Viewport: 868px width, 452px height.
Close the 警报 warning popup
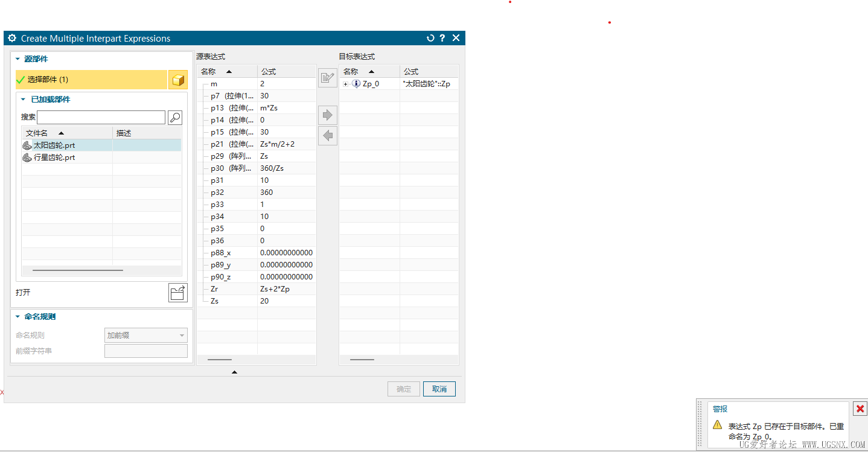pyautogui.click(x=860, y=409)
